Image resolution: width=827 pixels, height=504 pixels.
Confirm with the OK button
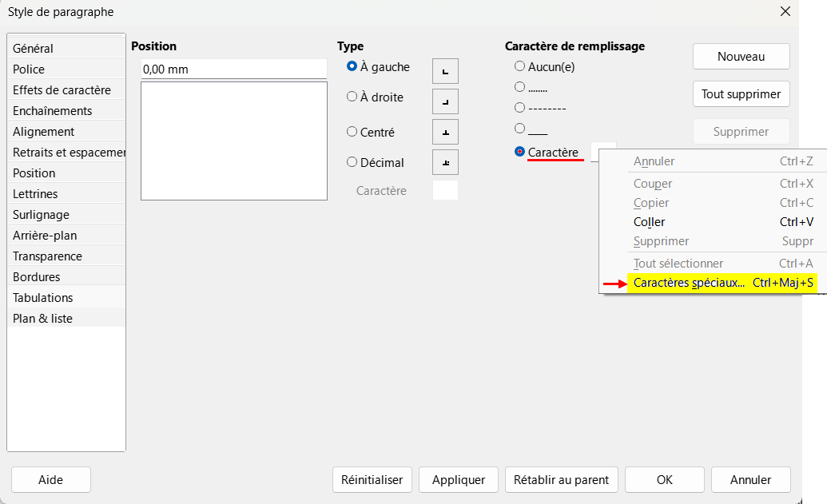click(x=665, y=480)
